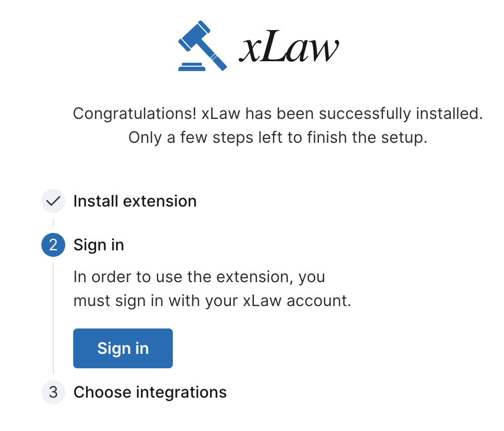Click connector line between steps 1 and 2

click(x=53, y=223)
